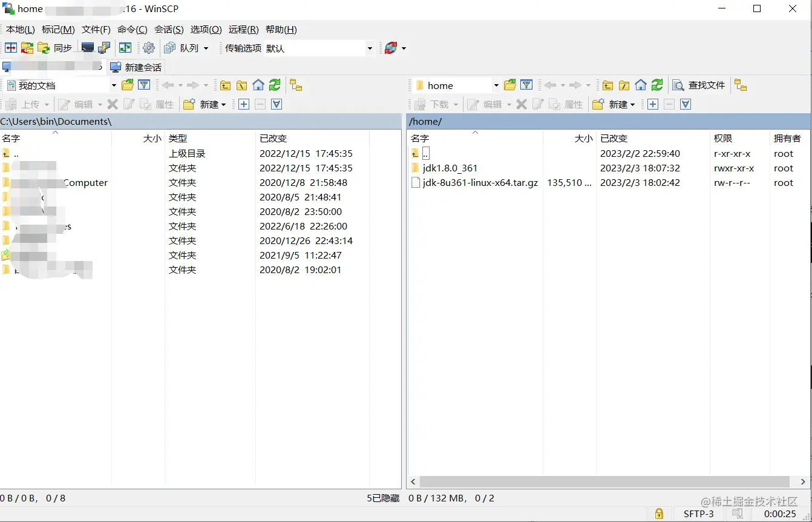Click the red-yellow folder Synchronize icon
The height and width of the screenshot is (522, 812).
pos(27,48)
